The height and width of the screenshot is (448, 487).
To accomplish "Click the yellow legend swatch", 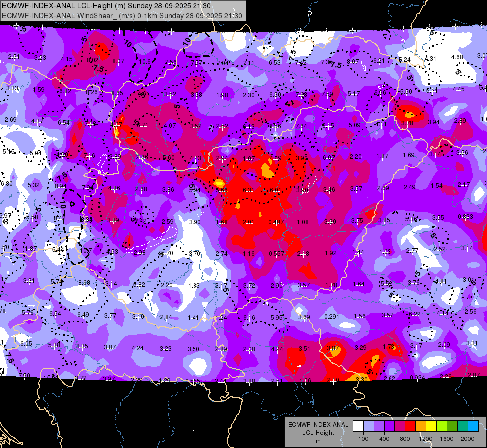I will pyautogui.click(x=431, y=426).
